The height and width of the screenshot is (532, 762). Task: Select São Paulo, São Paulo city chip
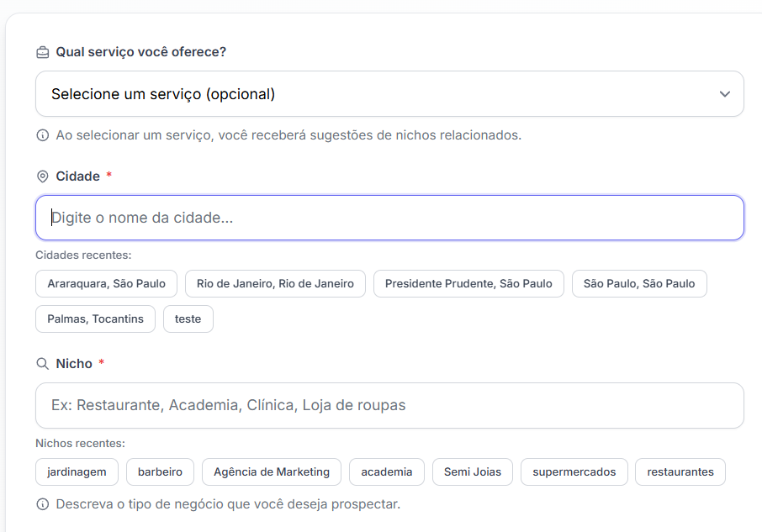639,284
